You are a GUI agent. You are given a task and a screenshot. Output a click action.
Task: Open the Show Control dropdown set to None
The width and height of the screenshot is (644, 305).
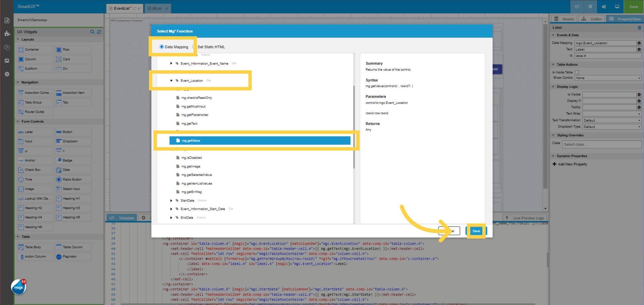pos(608,77)
